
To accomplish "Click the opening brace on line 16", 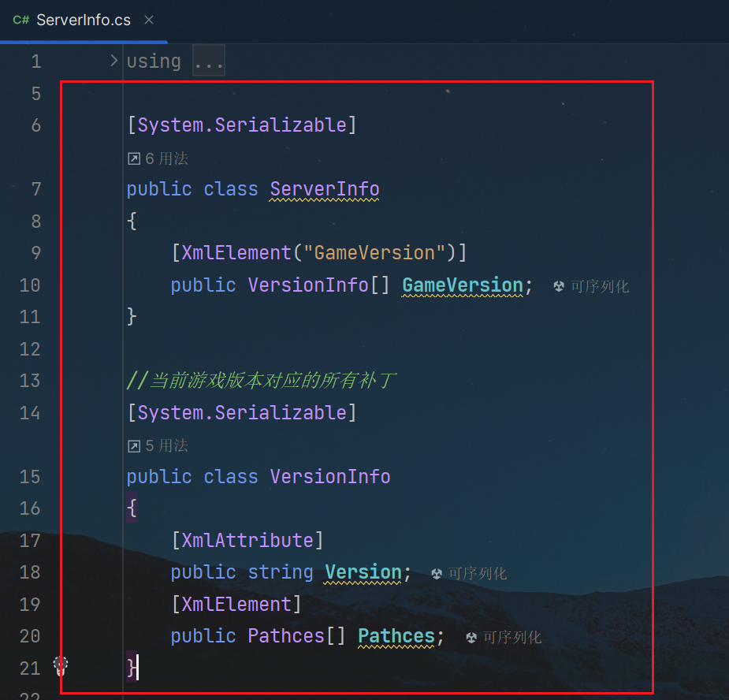I will pyautogui.click(x=132, y=508).
